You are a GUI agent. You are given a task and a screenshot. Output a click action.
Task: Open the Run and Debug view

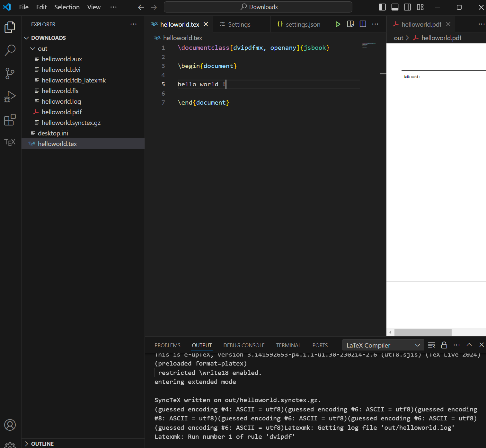click(x=10, y=96)
